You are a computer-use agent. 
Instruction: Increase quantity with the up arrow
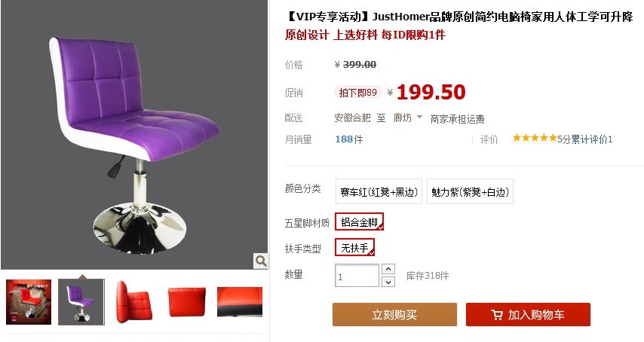click(388, 269)
